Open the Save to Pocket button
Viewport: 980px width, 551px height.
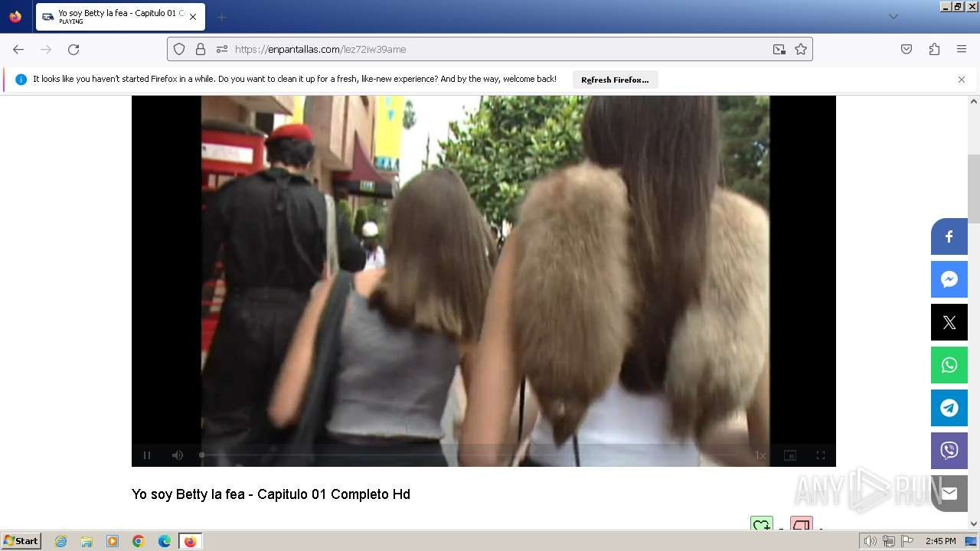(906, 49)
